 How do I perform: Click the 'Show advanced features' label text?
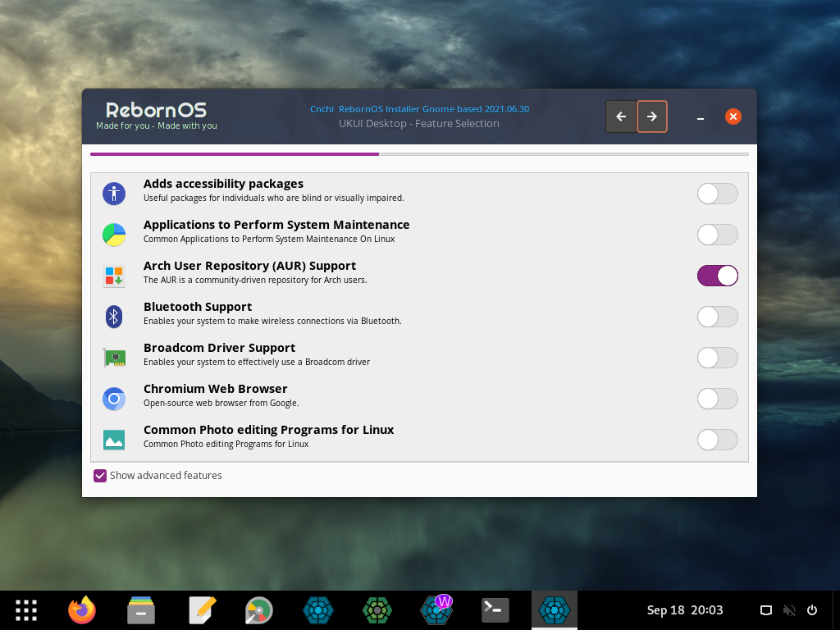point(166,476)
